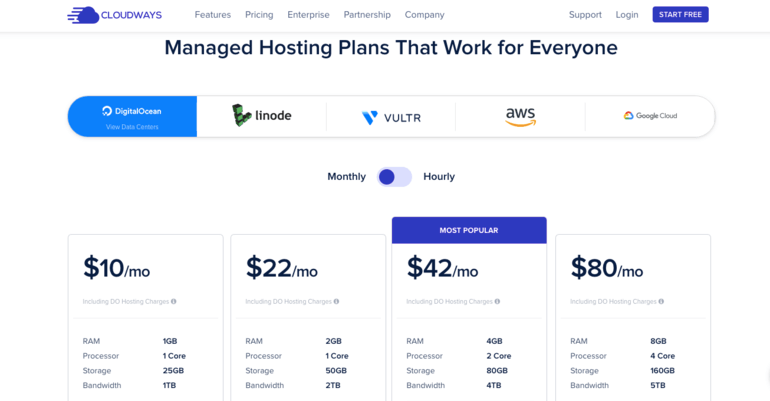Click the Cloudways logo
Viewport: 770px width, 401px height.
tap(114, 15)
